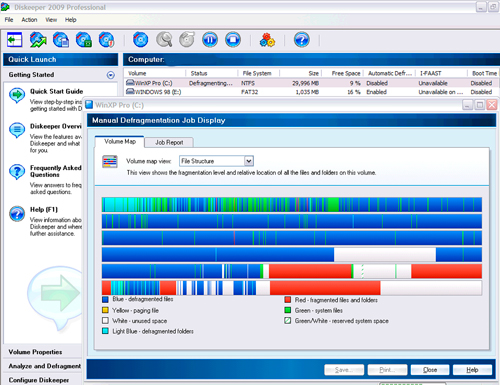
Task: Sort by the Status column header
Action: point(212,73)
